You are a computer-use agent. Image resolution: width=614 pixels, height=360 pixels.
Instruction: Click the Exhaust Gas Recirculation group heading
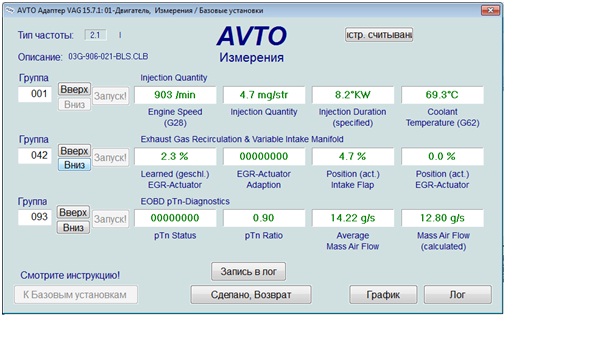[242, 139]
